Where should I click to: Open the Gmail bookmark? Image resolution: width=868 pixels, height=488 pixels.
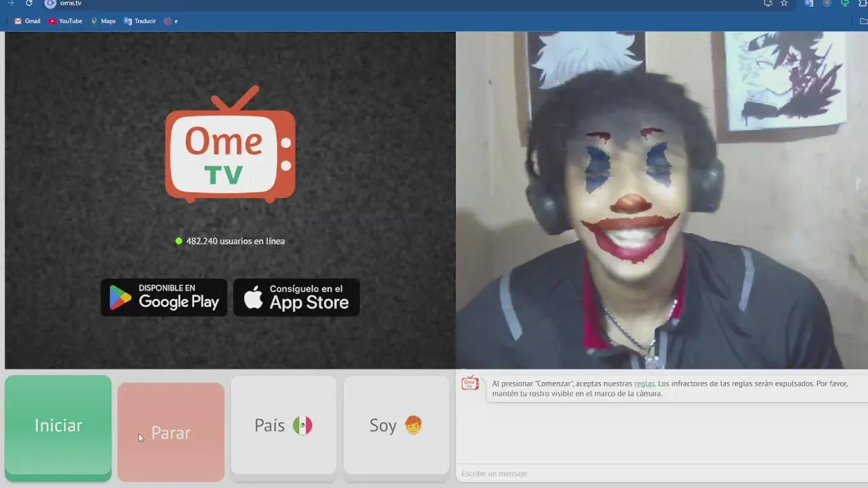pos(27,21)
